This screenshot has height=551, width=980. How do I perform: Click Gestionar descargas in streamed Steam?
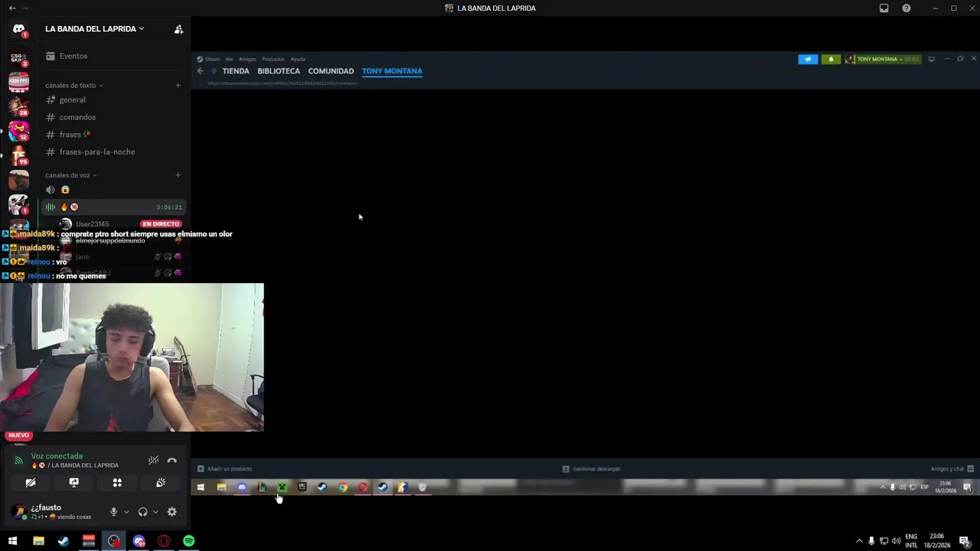[591, 468]
